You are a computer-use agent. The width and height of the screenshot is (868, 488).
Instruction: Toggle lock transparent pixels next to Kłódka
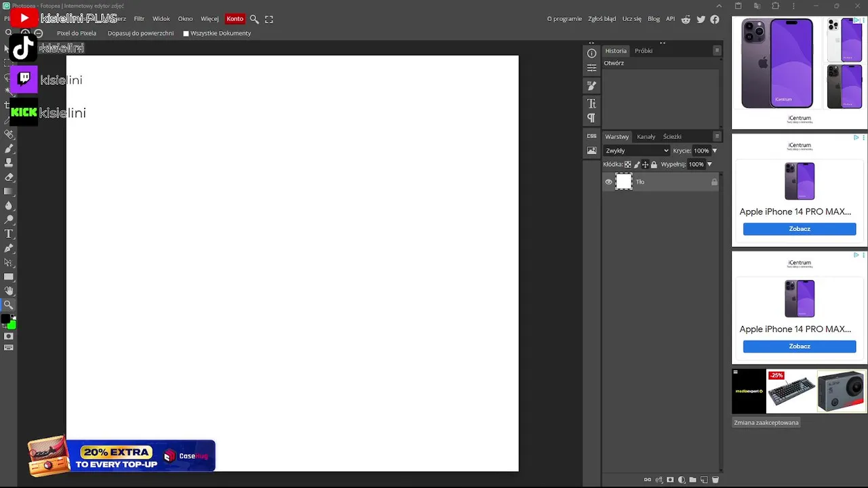pos(628,165)
